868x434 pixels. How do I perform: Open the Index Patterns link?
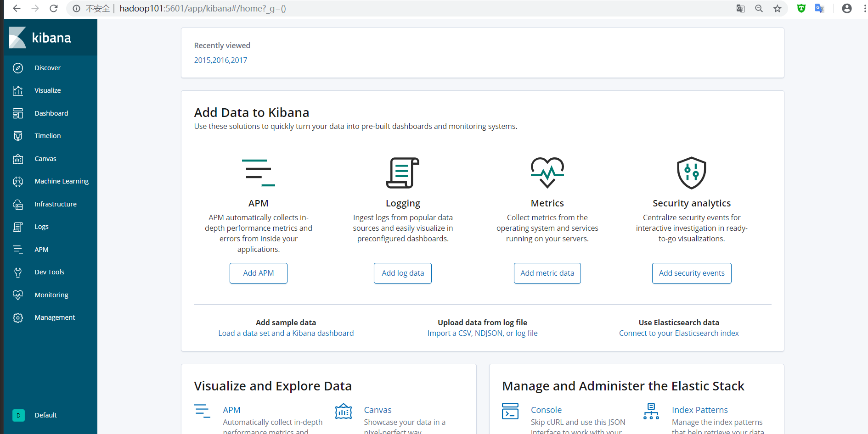click(x=699, y=410)
